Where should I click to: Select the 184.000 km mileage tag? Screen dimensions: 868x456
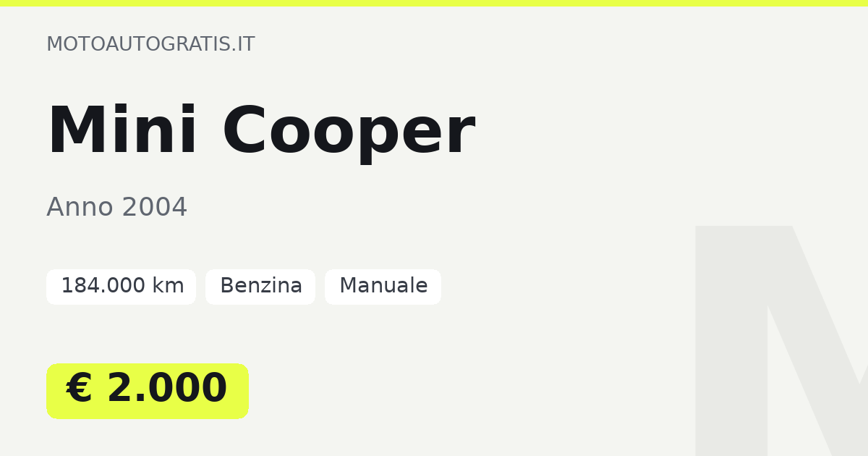(x=121, y=287)
